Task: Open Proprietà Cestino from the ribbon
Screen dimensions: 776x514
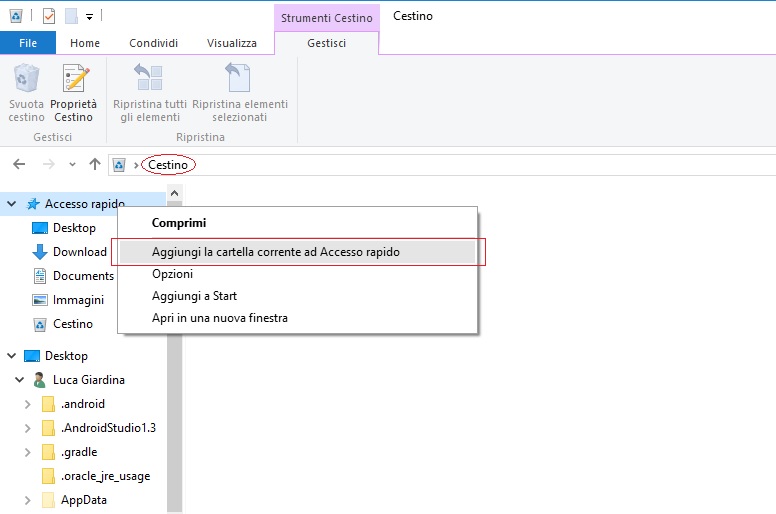Action: [x=74, y=80]
